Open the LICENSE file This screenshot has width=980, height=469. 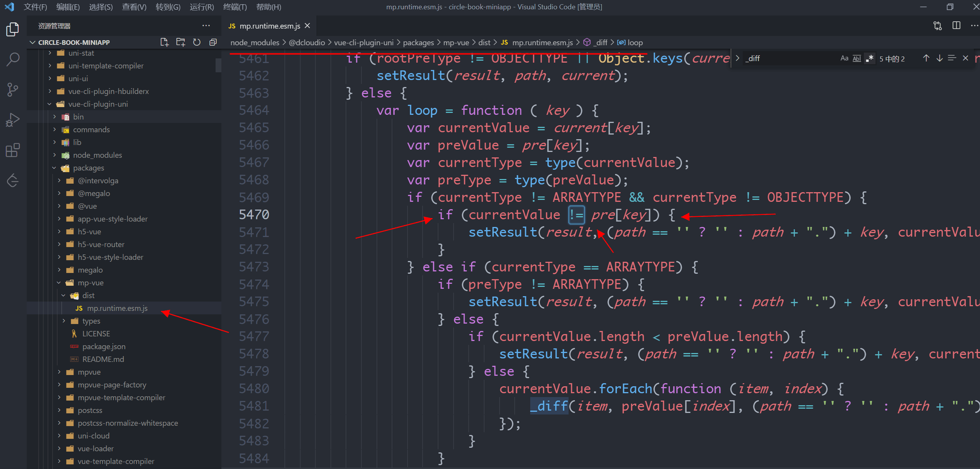tap(96, 334)
